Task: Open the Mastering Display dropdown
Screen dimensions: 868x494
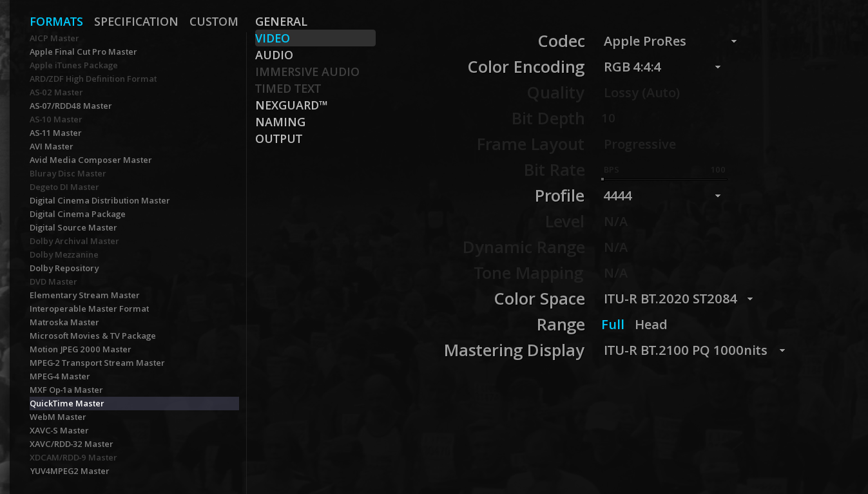Action: click(694, 351)
